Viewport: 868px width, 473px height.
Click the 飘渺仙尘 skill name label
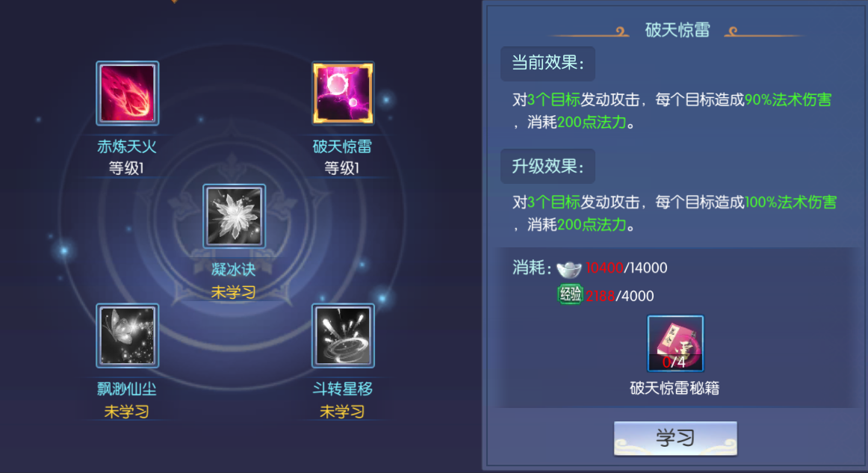(127, 389)
